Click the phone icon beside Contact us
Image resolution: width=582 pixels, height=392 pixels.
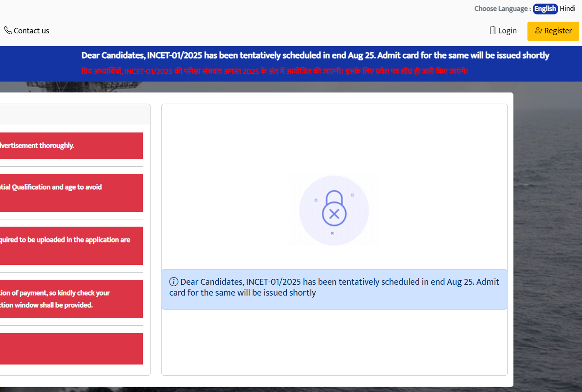8,30
